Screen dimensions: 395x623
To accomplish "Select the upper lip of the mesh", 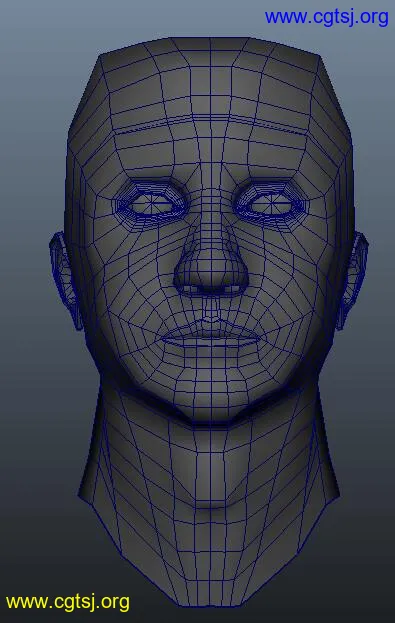I will [211, 332].
